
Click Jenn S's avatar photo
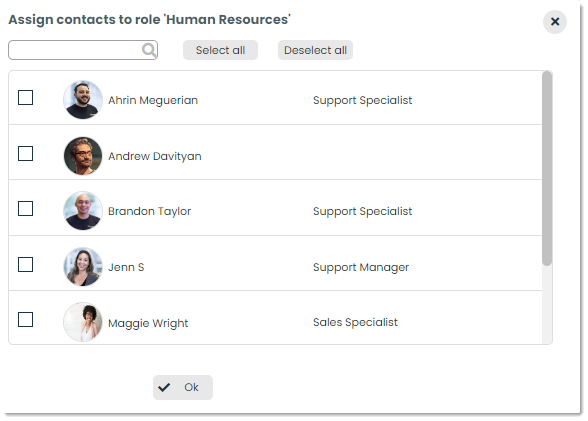[x=83, y=267]
